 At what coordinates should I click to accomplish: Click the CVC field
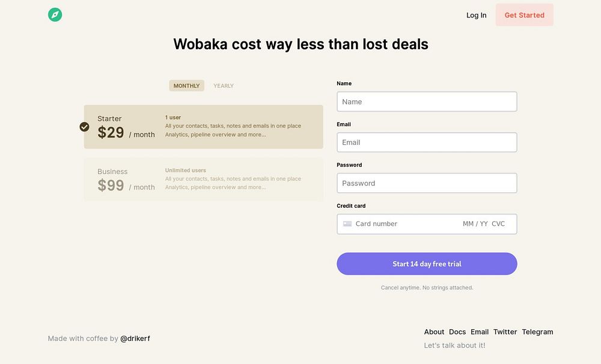point(498,224)
